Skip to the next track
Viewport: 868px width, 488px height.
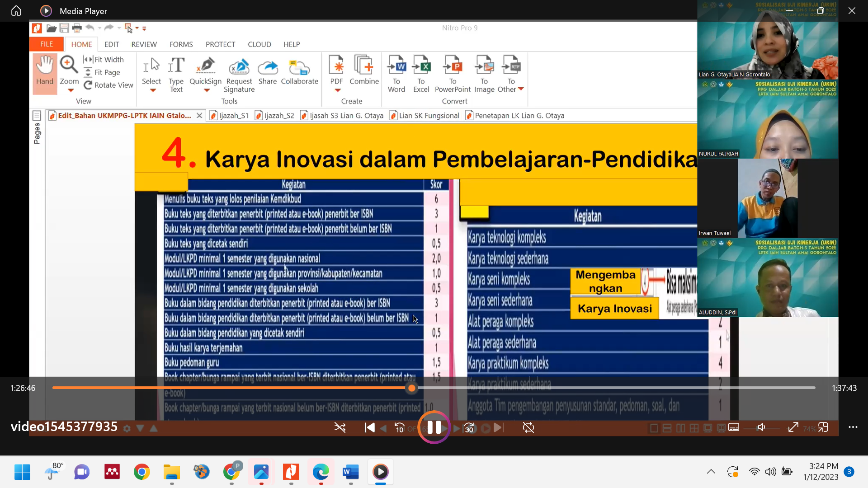point(498,427)
